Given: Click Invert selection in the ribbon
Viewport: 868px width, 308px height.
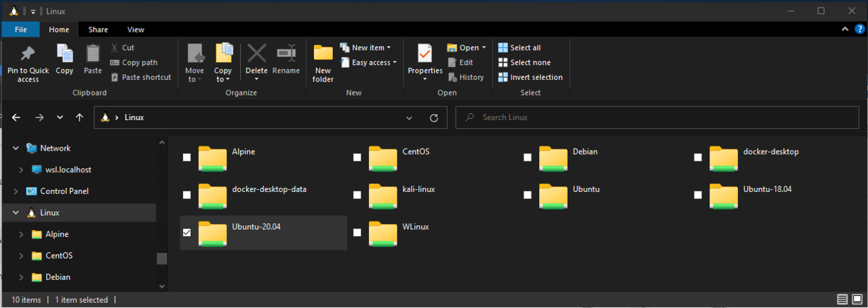Looking at the screenshot, I should (530, 77).
